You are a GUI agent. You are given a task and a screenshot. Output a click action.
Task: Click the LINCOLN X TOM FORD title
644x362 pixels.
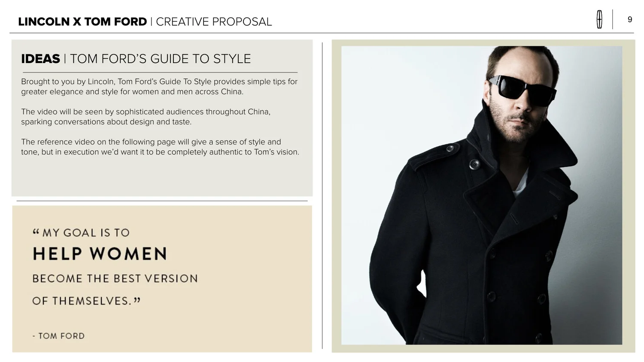(x=82, y=21)
